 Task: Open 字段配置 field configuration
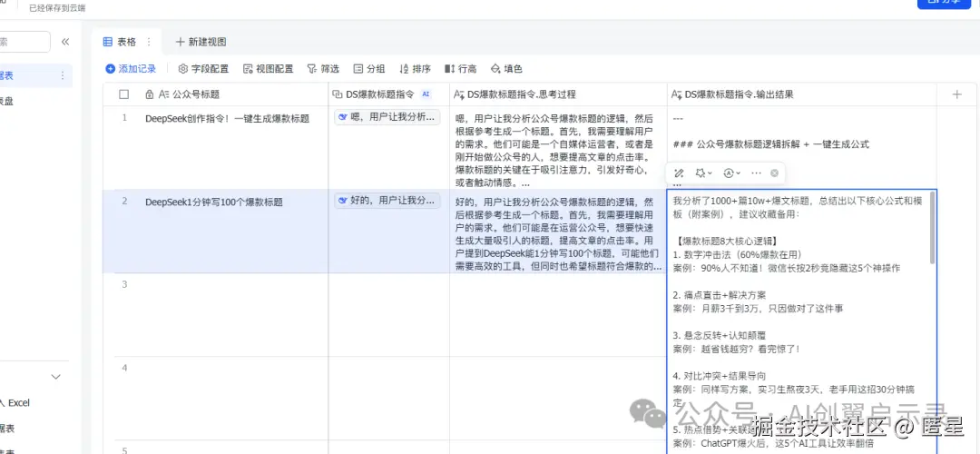click(204, 69)
